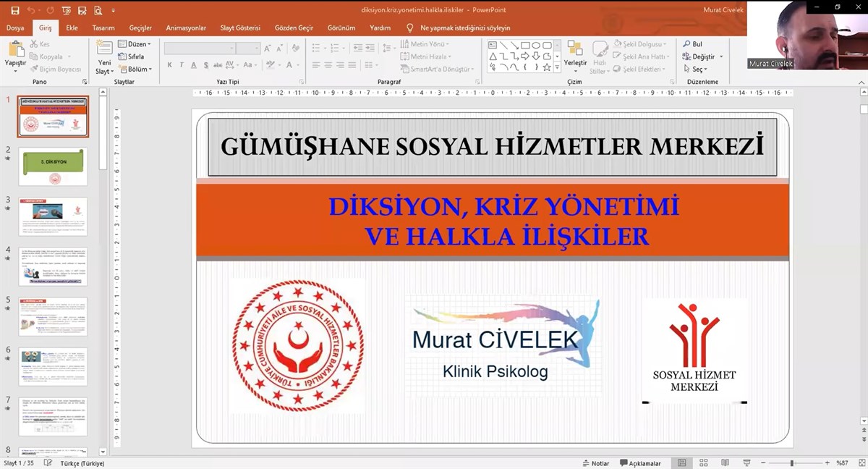Increase font size with the larger A
The width and height of the screenshot is (868, 469).
click(268, 48)
